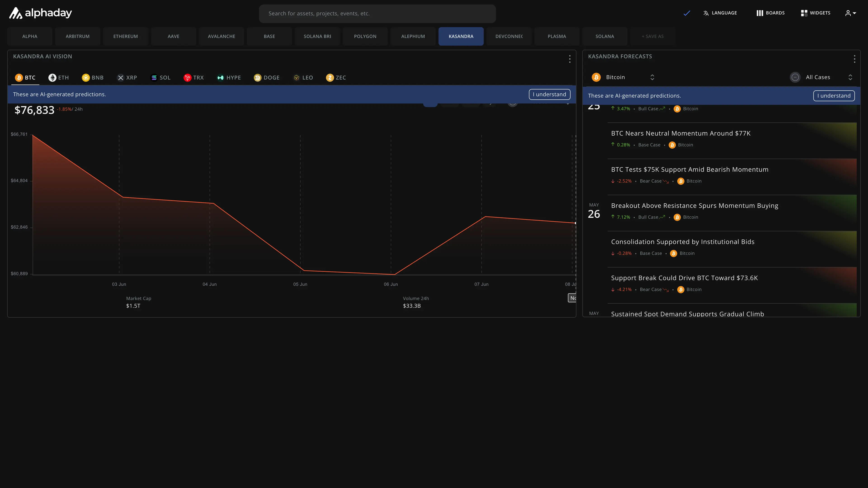Click the Volume 24h $33.3B value

point(412,306)
